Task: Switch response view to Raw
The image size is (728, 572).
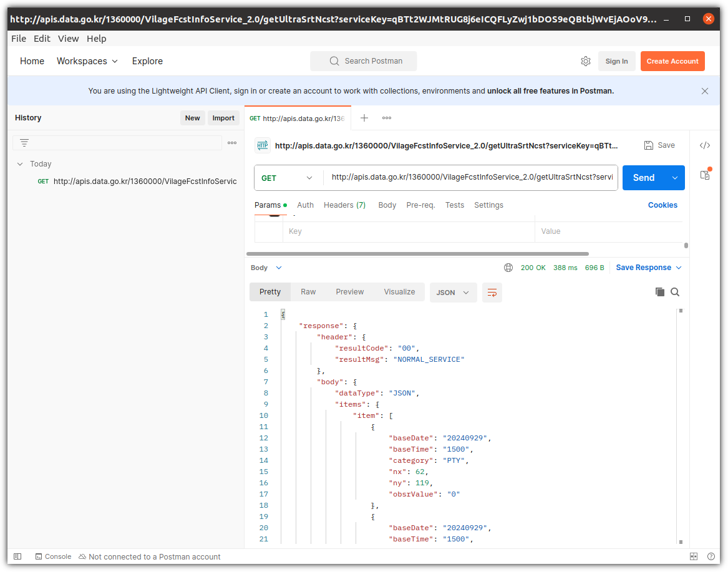Action: coord(308,292)
